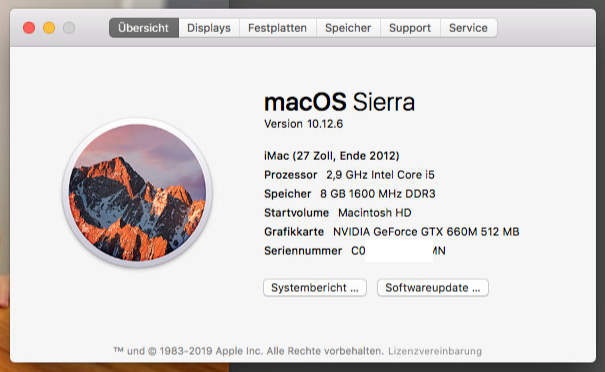Go to the Speicher tab

[x=348, y=28]
